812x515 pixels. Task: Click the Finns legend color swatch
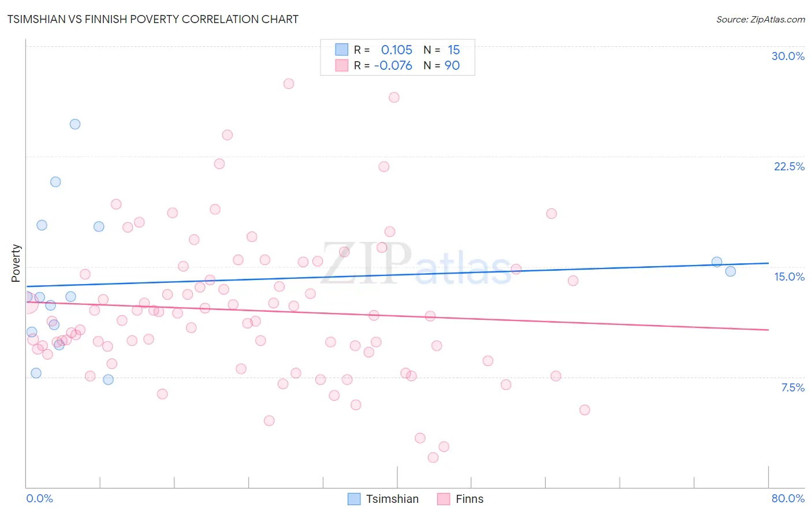point(444,499)
